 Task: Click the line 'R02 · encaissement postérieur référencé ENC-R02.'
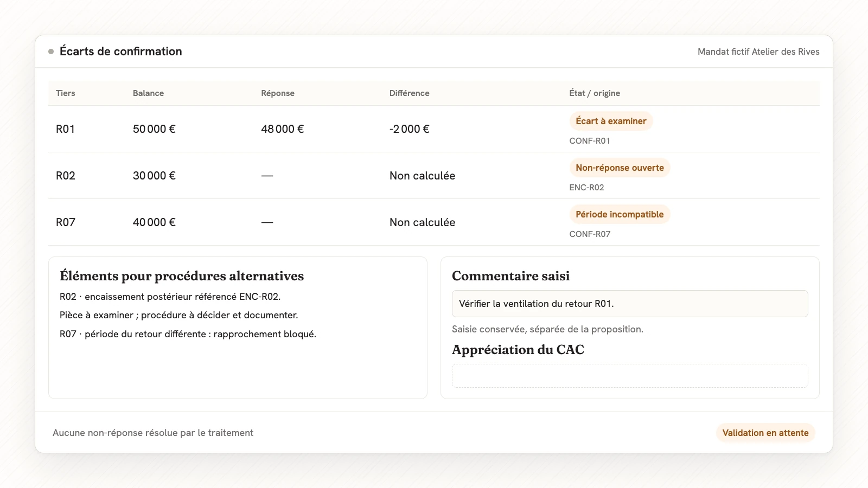[170, 297]
